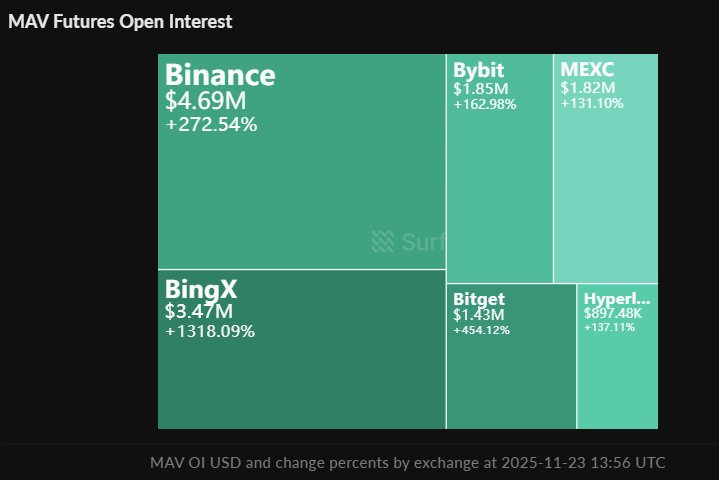Select the Bybit exchange name label
Screen dimensions: 719x480
478,71
